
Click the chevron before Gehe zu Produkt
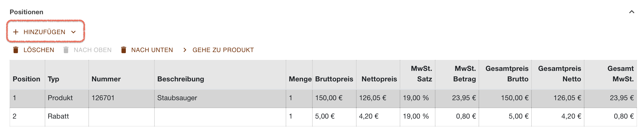tap(185, 50)
